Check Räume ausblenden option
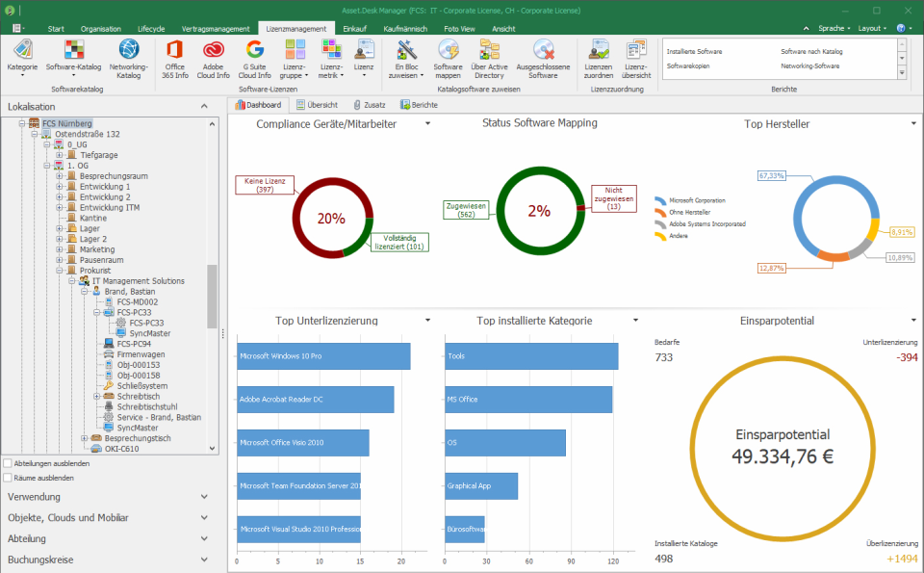Screen dimensions: 924x573 point(8,478)
